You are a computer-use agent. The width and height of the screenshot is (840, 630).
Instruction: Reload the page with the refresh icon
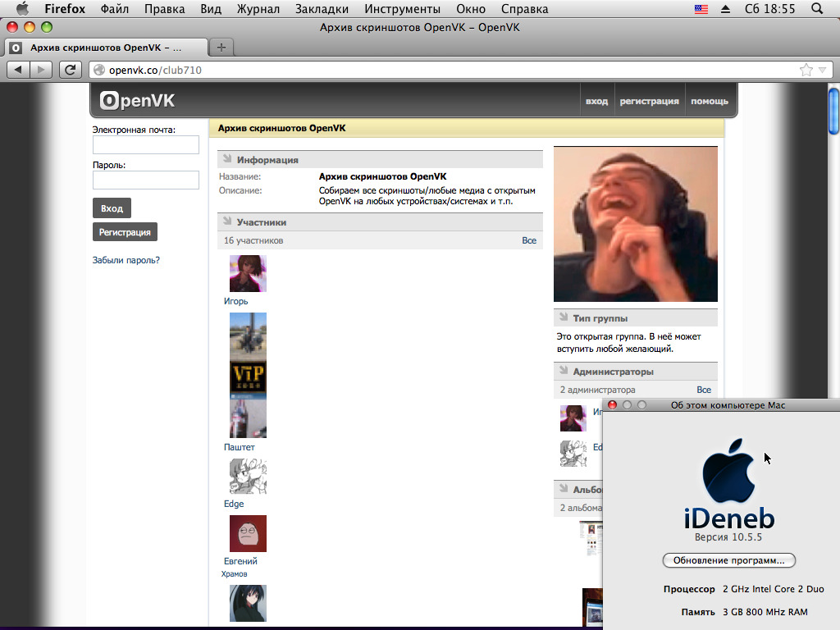[x=71, y=70]
